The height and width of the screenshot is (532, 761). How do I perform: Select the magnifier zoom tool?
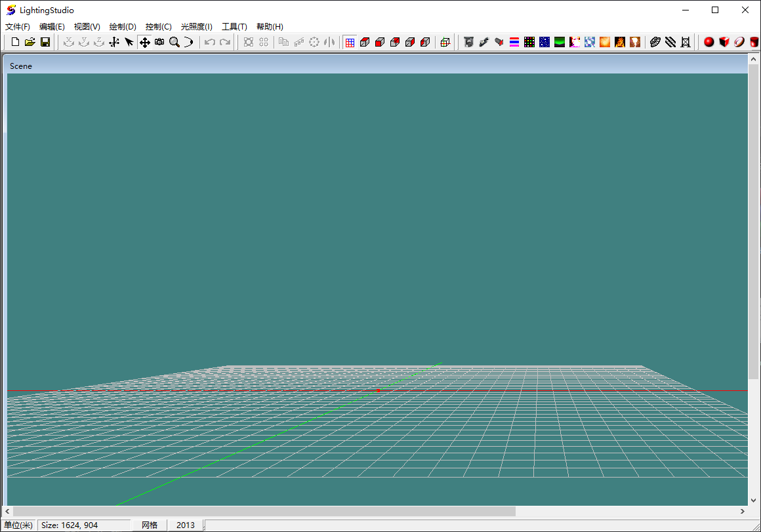(x=175, y=42)
